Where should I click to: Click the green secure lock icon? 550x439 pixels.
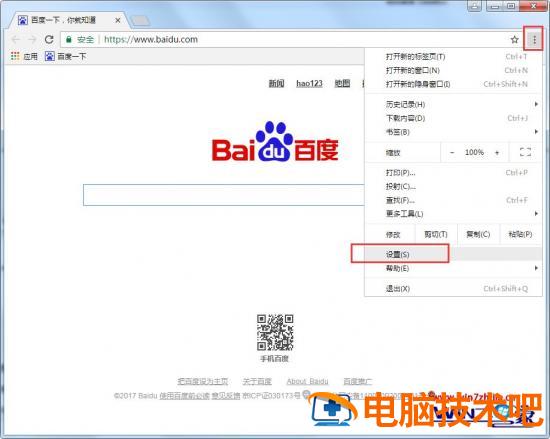[69, 39]
